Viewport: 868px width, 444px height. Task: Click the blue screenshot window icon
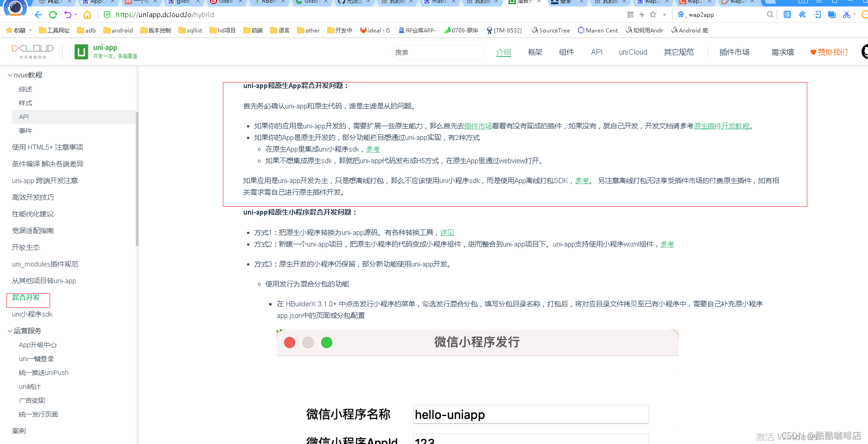[x=832, y=15]
